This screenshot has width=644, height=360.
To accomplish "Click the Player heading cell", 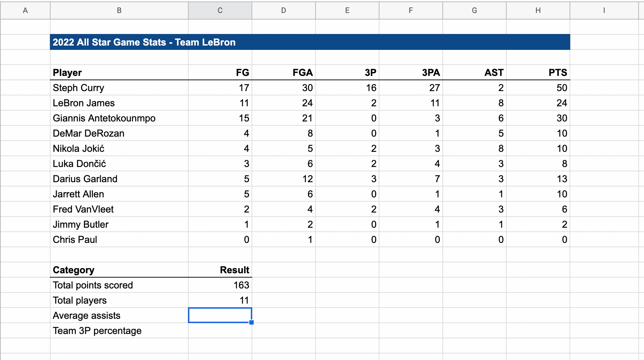I will click(119, 73).
